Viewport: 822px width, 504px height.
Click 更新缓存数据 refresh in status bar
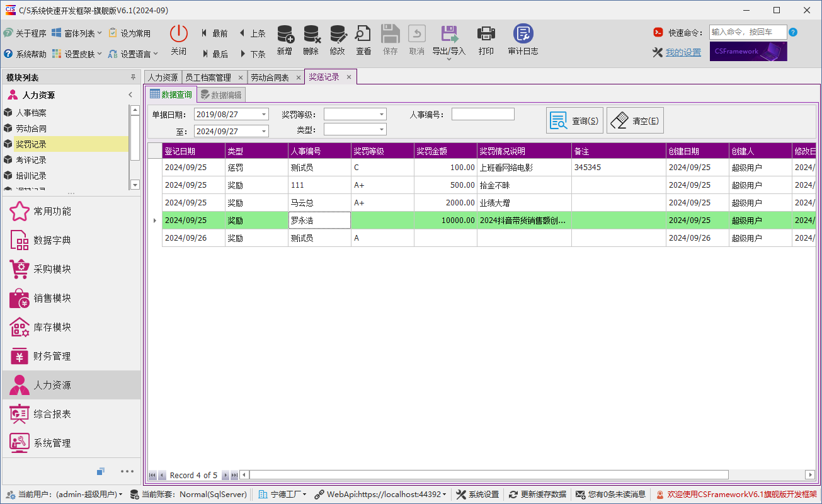point(537,495)
